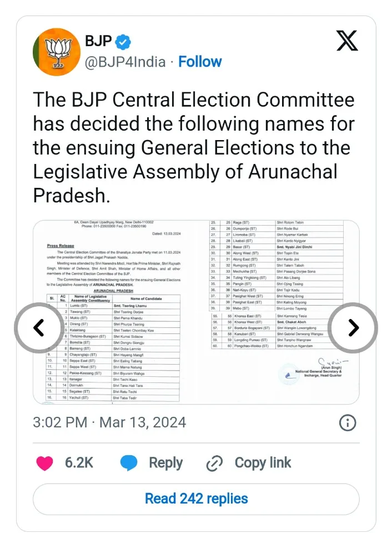Click the Reply label
The height and width of the screenshot is (533, 392).
point(165,462)
